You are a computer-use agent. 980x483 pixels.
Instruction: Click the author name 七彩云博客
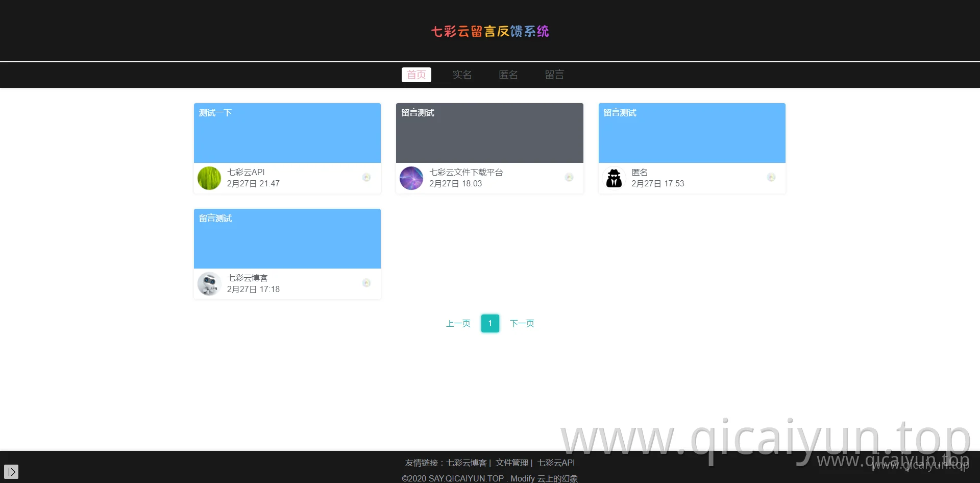[x=248, y=278]
